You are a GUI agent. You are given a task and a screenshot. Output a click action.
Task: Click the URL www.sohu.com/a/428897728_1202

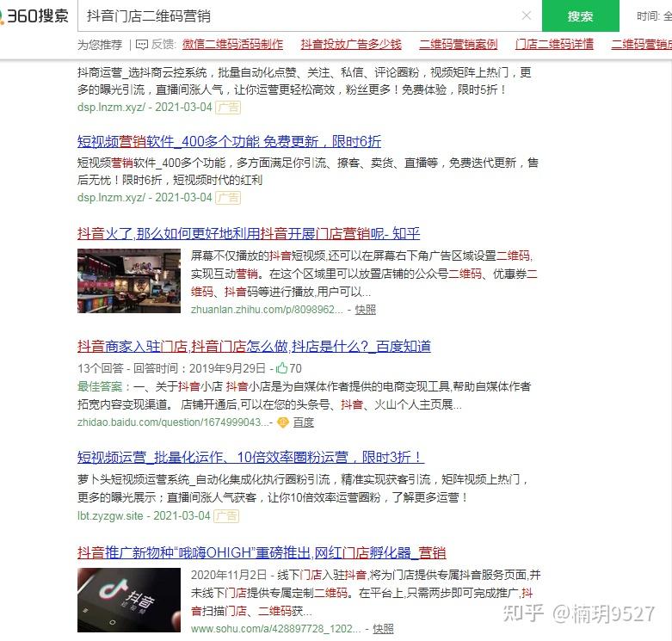(x=276, y=629)
